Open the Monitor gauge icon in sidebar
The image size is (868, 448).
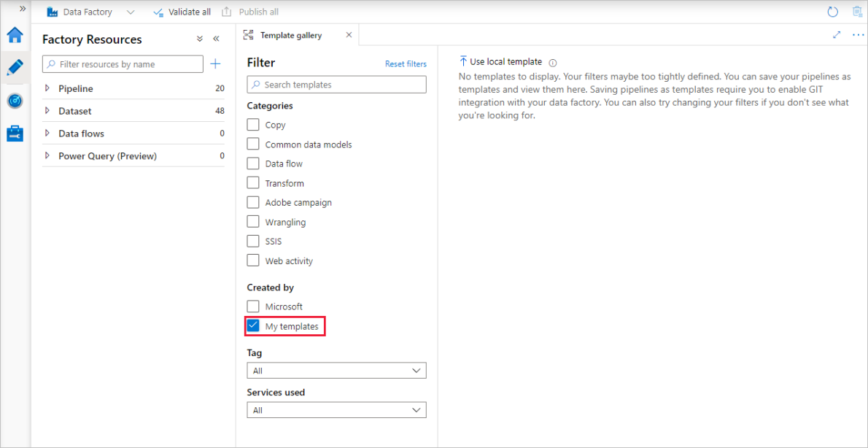pos(15,101)
